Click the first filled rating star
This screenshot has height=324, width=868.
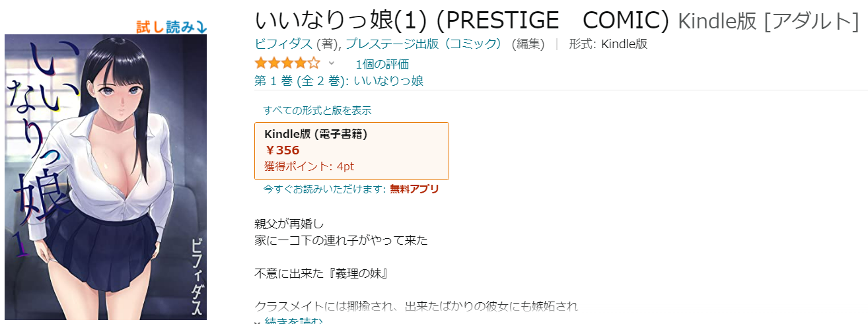[261, 63]
